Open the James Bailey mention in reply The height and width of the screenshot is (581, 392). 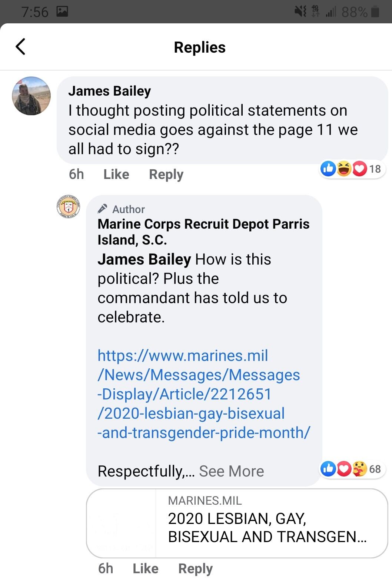144,259
